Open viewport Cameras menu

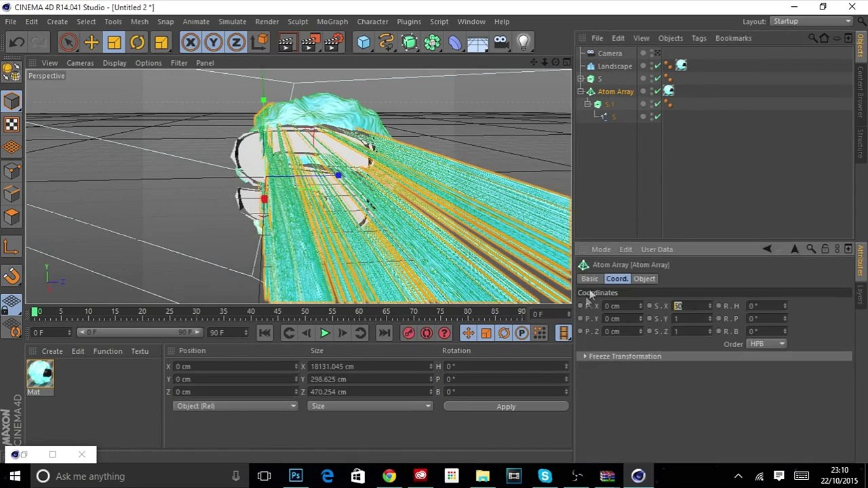tap(80, 63)
